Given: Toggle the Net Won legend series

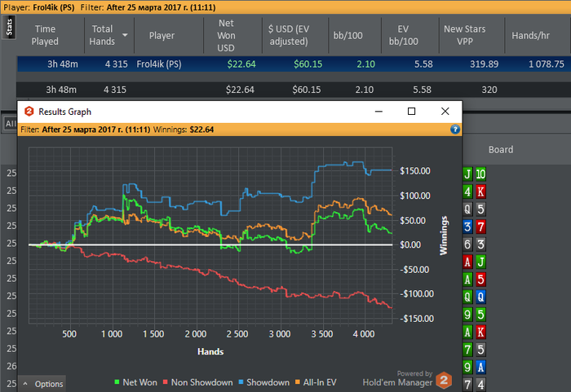Looking at the screenshot, I should click(x=136, y=382).
